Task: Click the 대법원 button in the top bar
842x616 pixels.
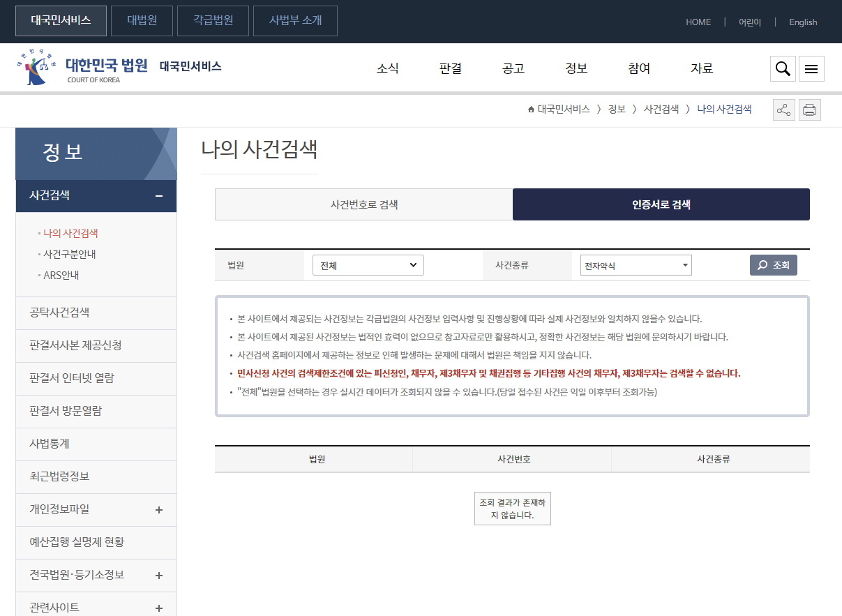Action: point(142,20)
